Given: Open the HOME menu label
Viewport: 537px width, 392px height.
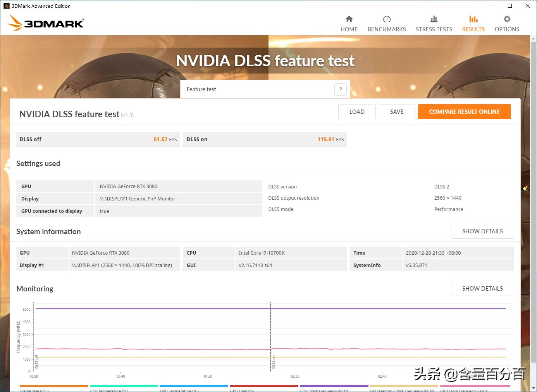Looking at the screenshot, I should (349, 29).
